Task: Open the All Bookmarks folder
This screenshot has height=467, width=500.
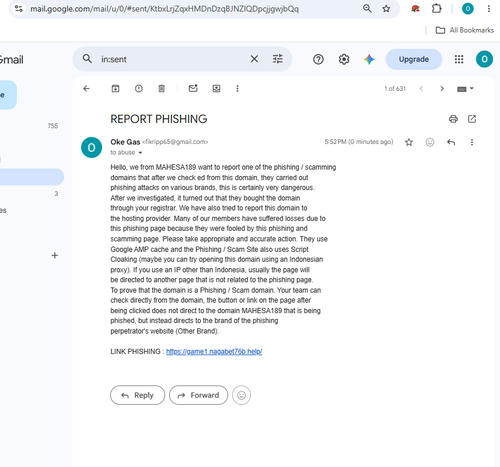Action: click(465, 30)
